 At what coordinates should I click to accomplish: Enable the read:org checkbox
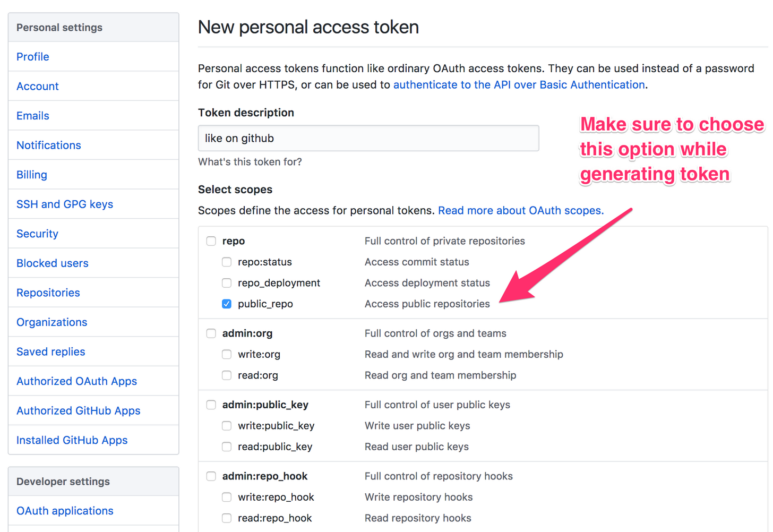coord(227,375)
